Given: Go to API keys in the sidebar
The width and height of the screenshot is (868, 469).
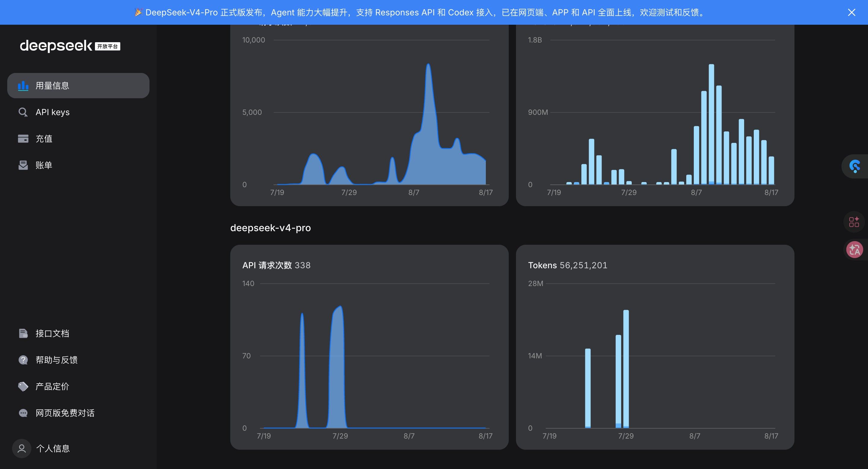Looking at the screenshot, I should 78,112.
